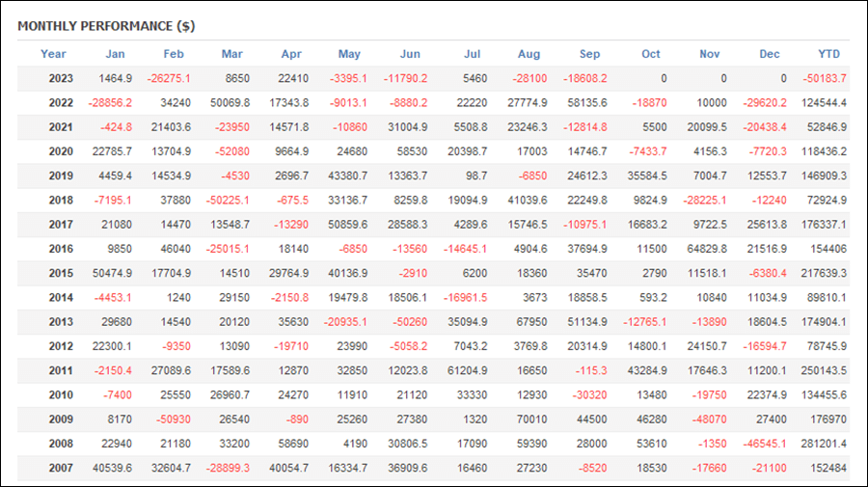Select the 2007 year row label
The image size is (868, 487).
coord(61,468)
